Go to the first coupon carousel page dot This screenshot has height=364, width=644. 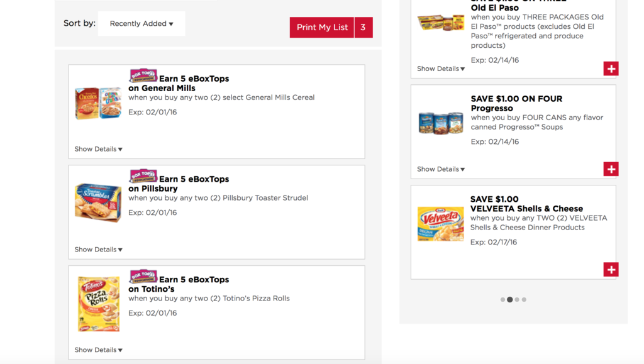502,300
